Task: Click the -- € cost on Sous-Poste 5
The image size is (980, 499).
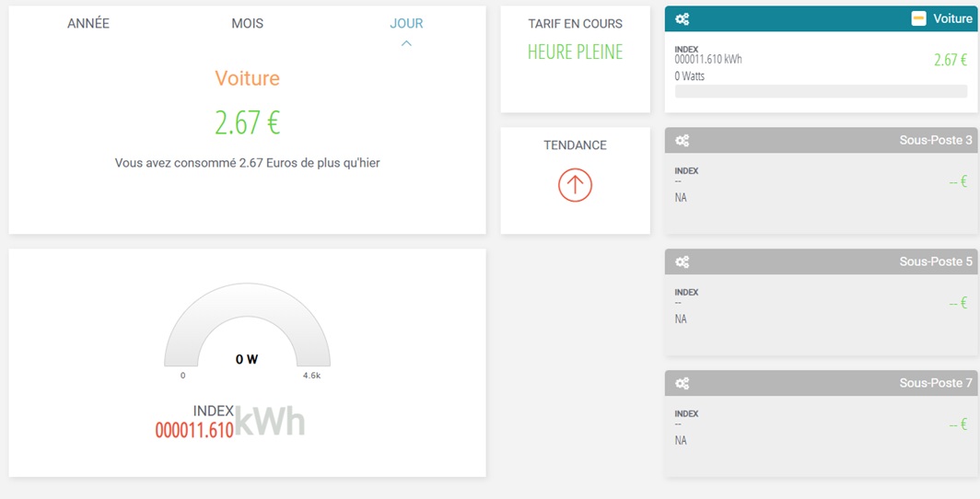Action: tap(958, 303)
